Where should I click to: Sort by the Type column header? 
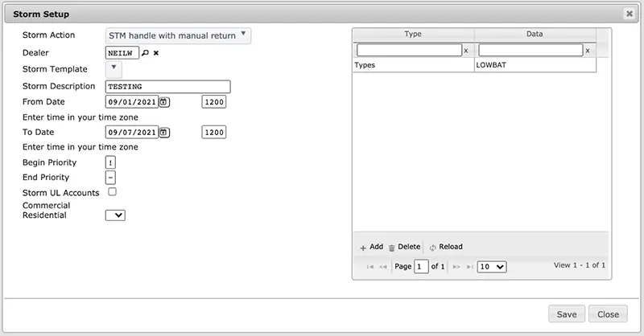coord(413,34)
